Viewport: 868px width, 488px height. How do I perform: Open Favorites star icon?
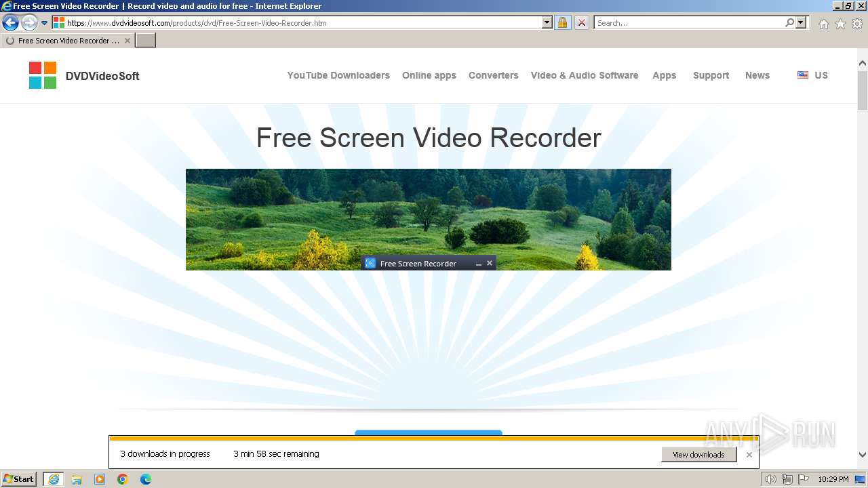(840, 24)
